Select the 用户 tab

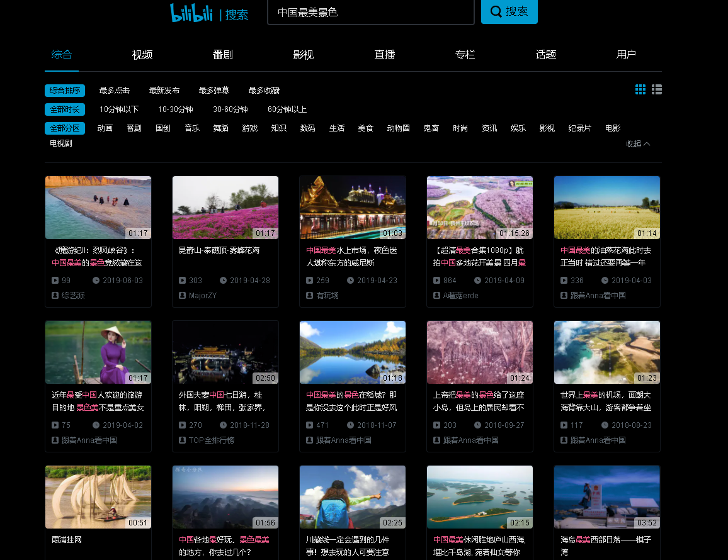pos(626,55)
